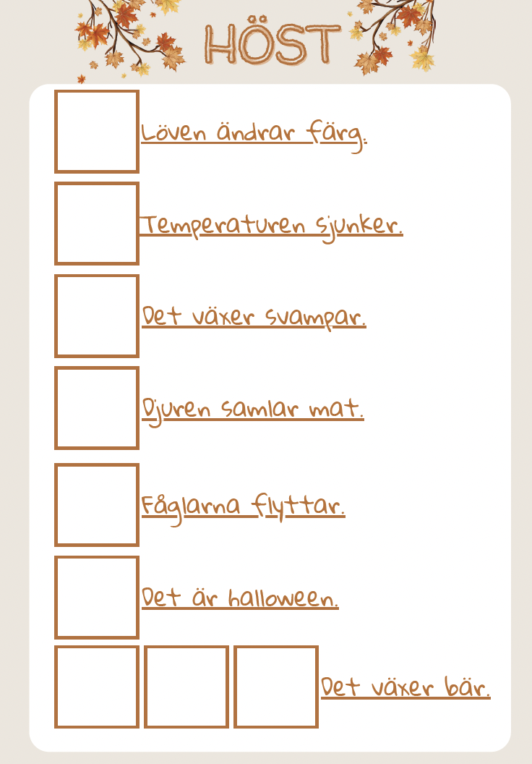Check the square next to "Fåglarna flyttar"
This screenshot has width=532, height=764.
(97, 504)
